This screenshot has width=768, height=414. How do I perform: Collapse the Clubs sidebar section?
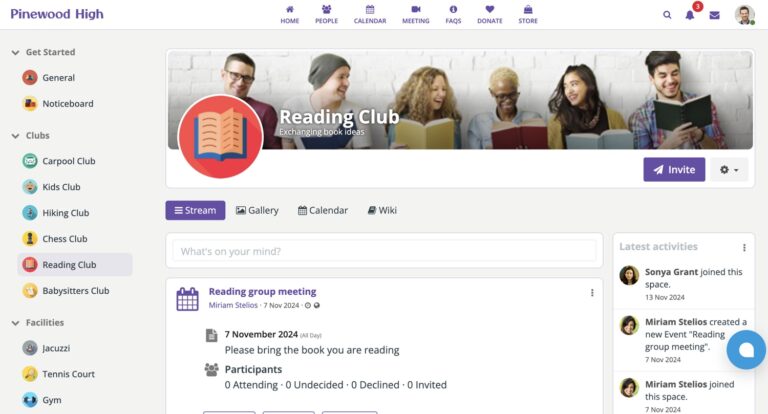[15, 136]
